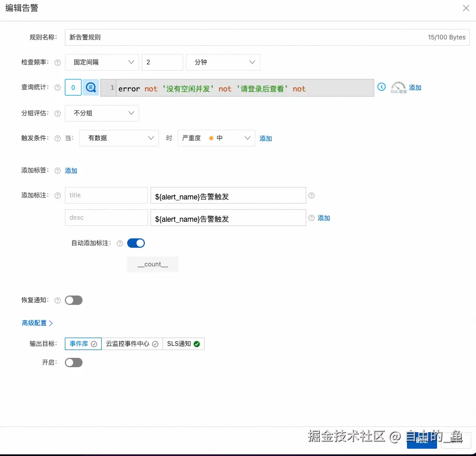Click the desc annotation value field

pyautogui.click(x=228, y=218)
